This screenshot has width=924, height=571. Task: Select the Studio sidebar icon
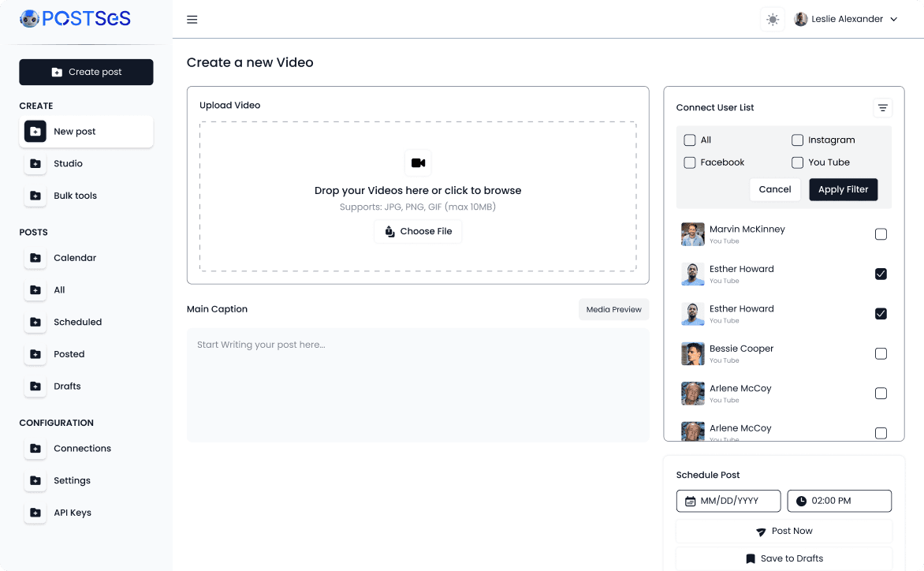[35, 163]
